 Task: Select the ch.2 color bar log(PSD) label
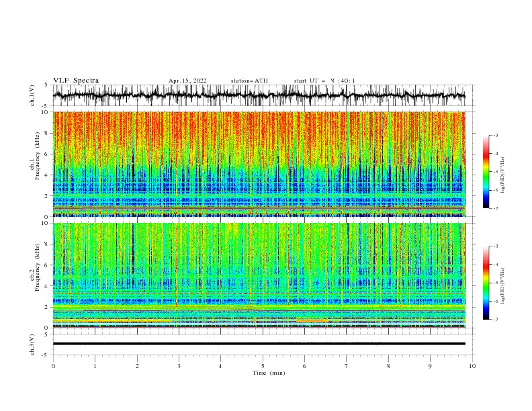point(503,285)
